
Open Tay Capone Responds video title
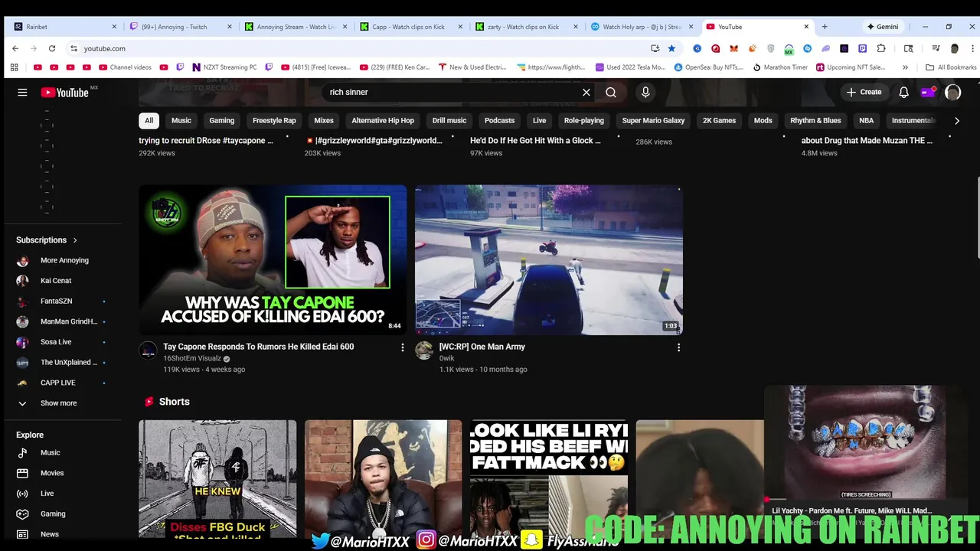[258, 347]
